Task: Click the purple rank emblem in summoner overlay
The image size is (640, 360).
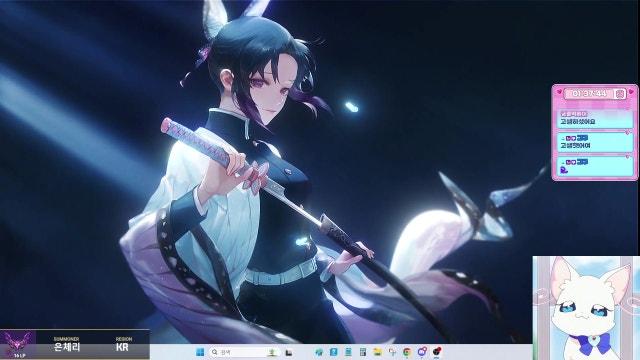Action: pos(18,342)
